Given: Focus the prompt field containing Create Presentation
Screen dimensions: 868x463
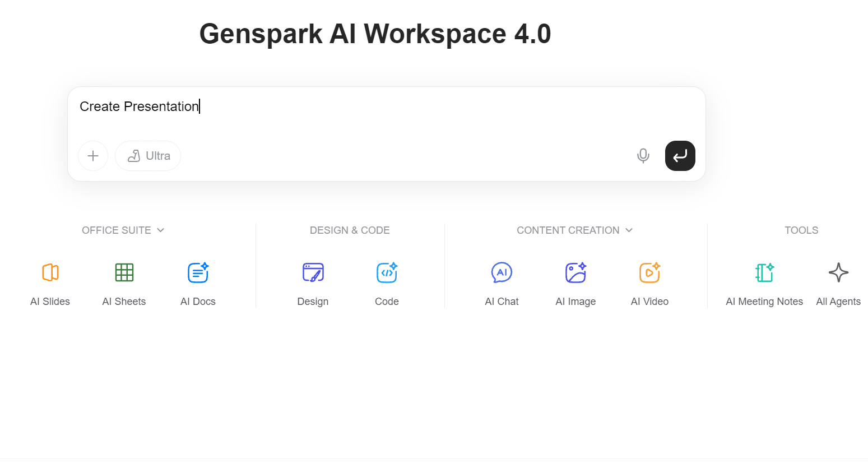Looking at the screenshot, I should coord(387,107).
